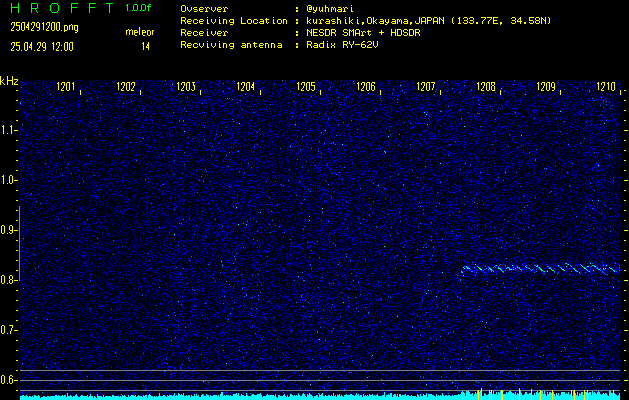Click the zigzag meteor echo trace
Screen dimensions: 629x400
point(540,268)
